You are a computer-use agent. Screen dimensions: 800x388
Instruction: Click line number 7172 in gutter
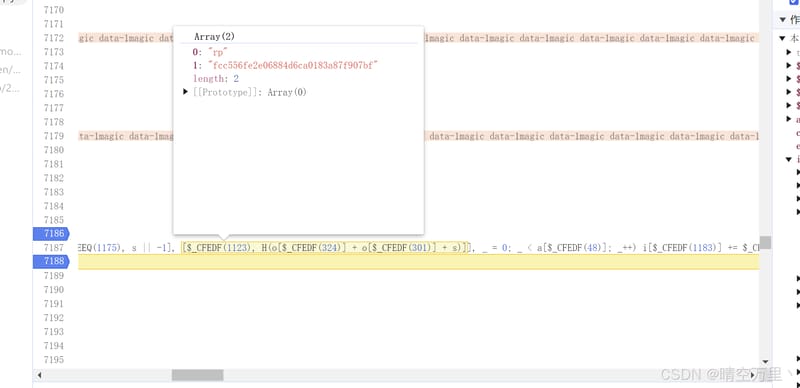(54, 38)
